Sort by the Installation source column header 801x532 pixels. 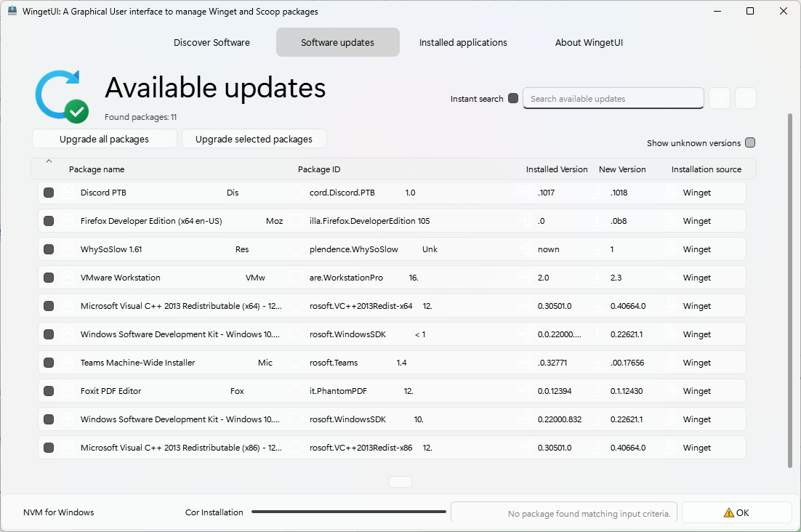point(706,169)
